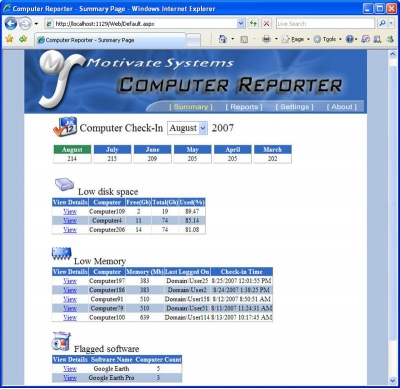
Task: Click the IE back navigation arrow
Action: (11, 24)
